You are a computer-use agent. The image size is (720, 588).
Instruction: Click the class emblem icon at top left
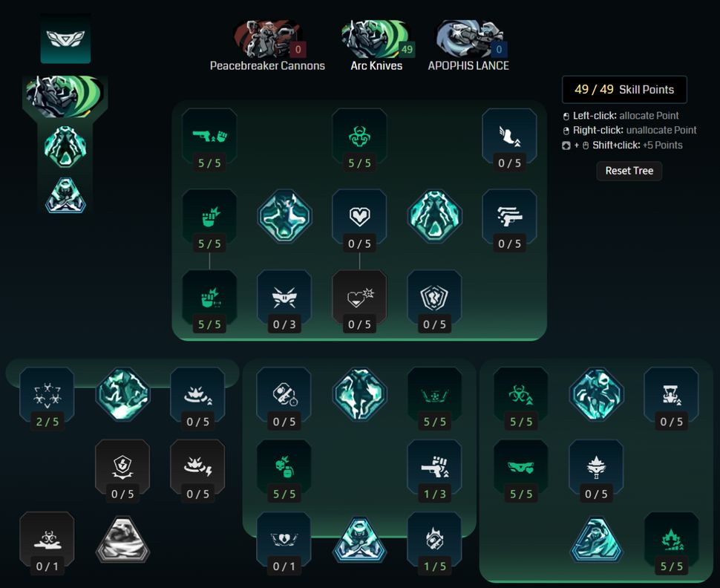[x=65, y=39]
